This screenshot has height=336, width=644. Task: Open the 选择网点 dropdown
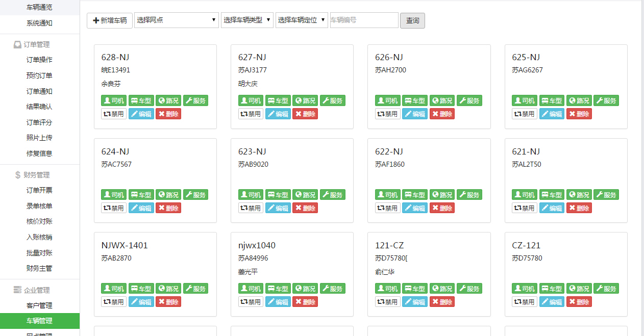[x=177, y=20]
